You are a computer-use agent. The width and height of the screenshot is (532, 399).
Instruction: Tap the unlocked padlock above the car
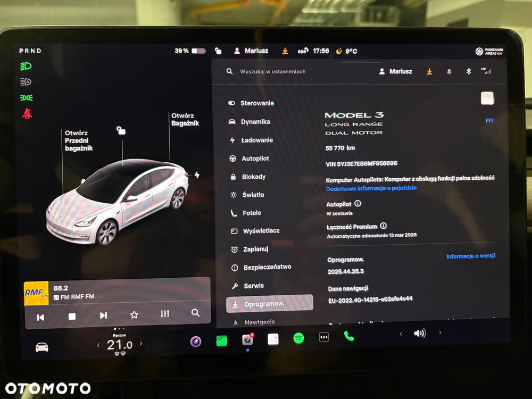121,130
